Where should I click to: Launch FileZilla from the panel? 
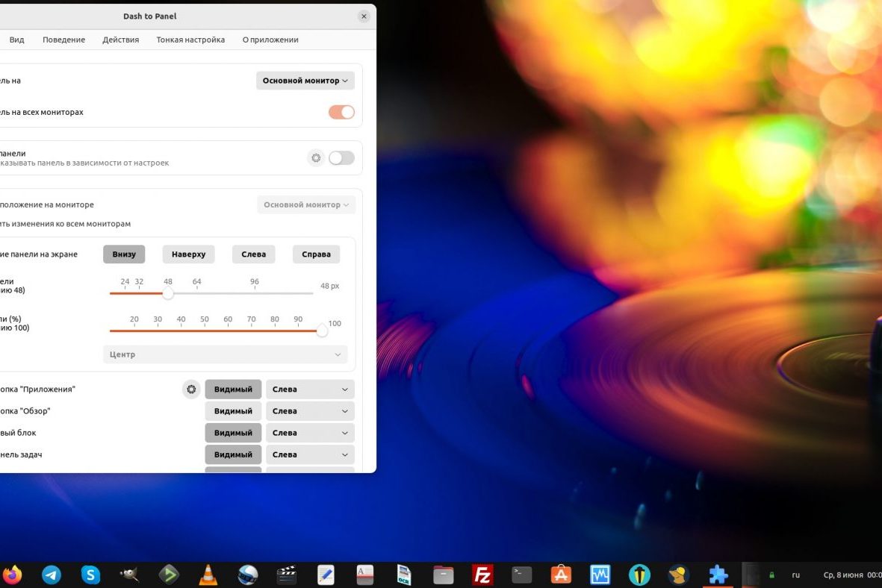pos(482,575)
